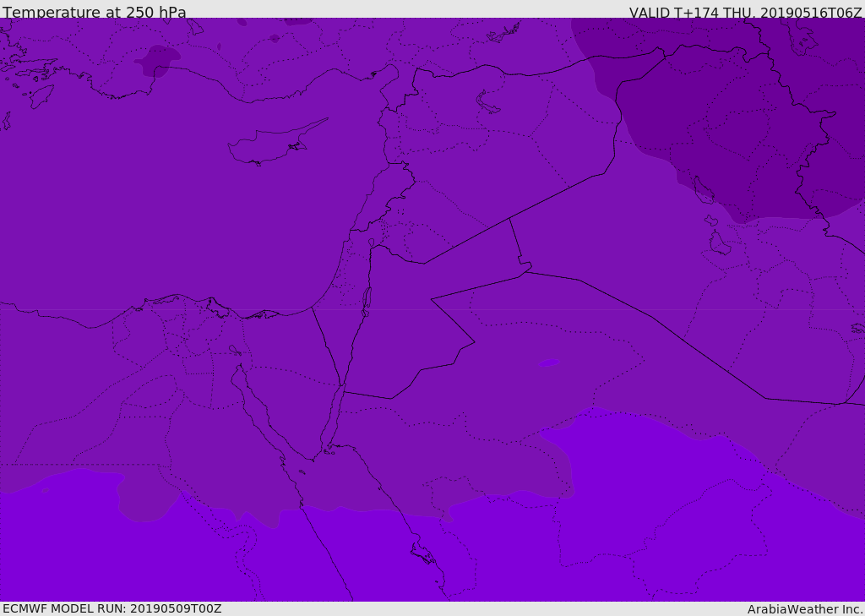
Task: Click the ECMWF MODEL RUN label
Action: [112, 608]
